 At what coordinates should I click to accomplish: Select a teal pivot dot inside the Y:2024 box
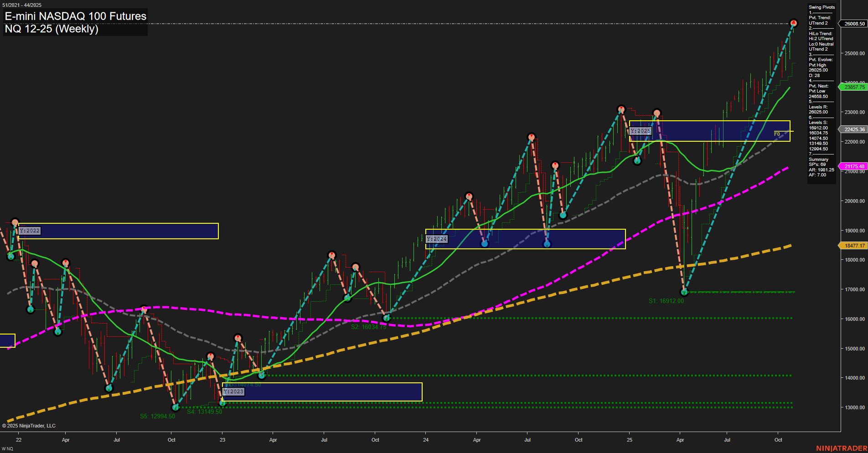(x=485, y=243)
